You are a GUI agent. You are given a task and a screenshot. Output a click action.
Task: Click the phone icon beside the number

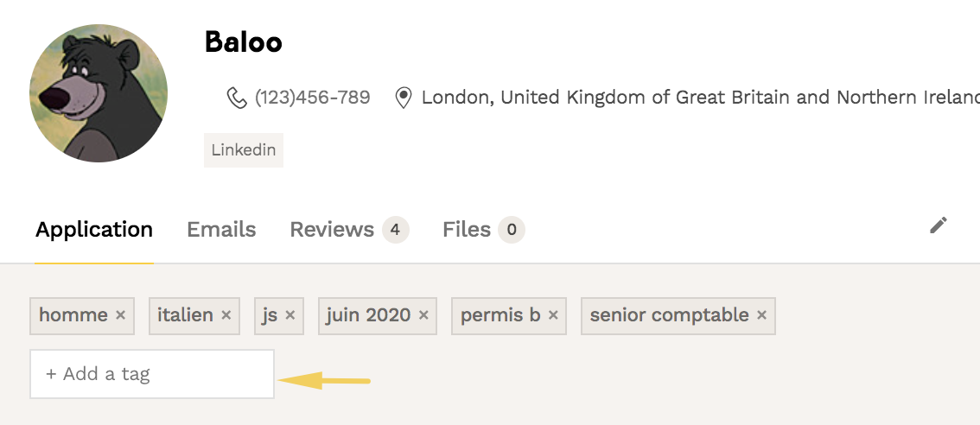point(236,98)
